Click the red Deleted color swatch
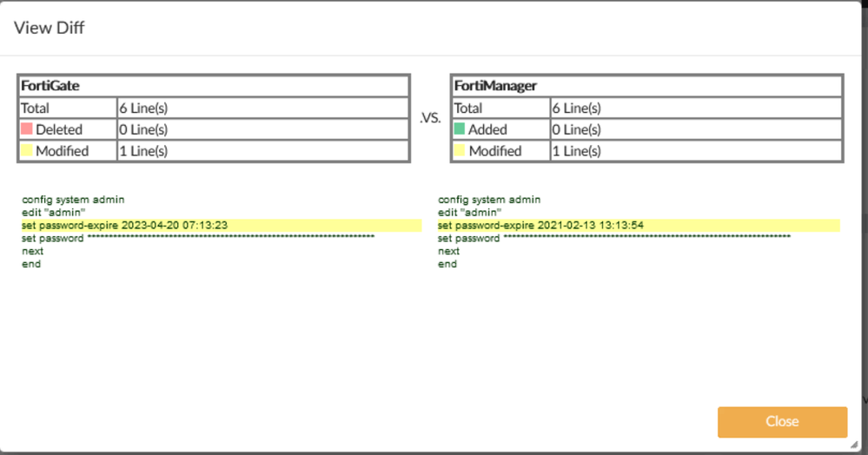 click(27, 129)
